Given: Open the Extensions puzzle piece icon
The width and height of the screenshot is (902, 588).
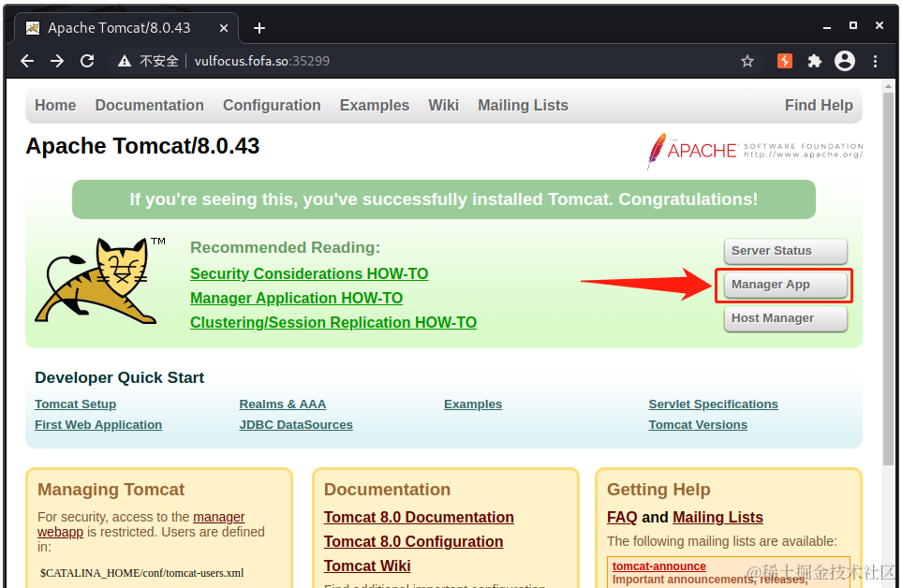Looking at the screenshot, I should (x=815, y=61).
